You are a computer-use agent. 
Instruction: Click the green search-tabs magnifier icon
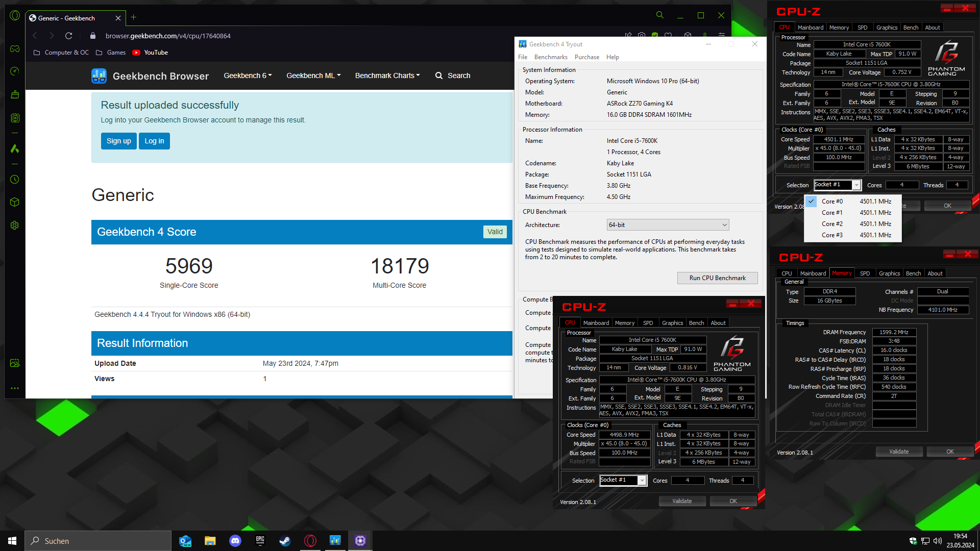coord(660,15)
